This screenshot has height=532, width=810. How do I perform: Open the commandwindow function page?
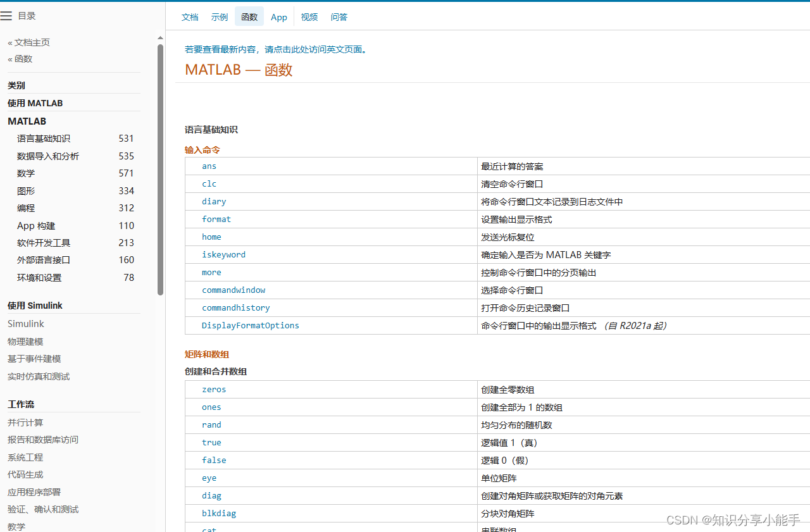tap(234, 290)
